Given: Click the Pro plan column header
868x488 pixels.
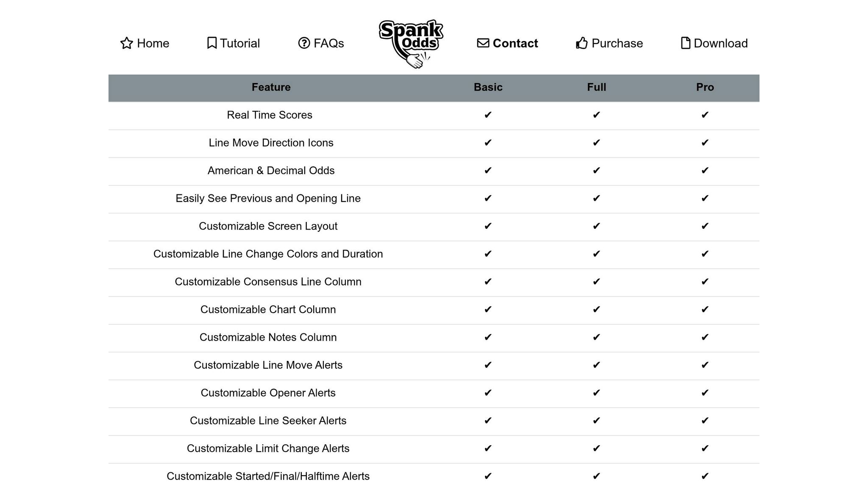Looking at the screenshot, I should tap(705, 87).
